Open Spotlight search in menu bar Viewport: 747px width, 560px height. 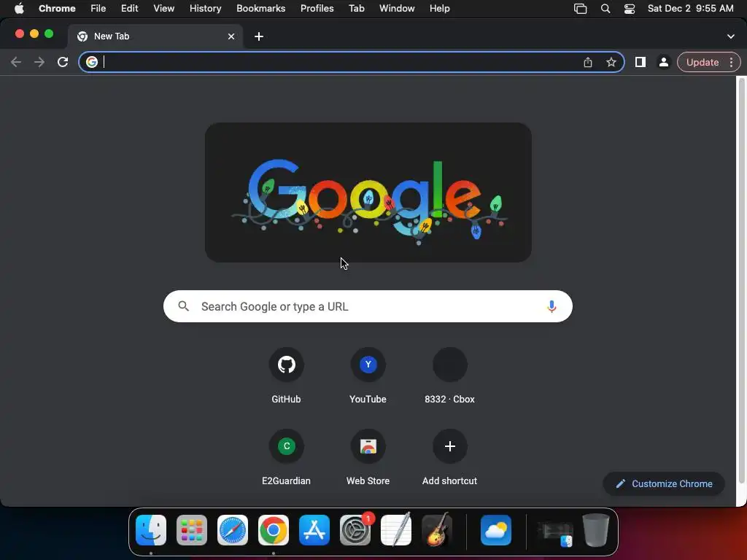(x=605, y=9)
